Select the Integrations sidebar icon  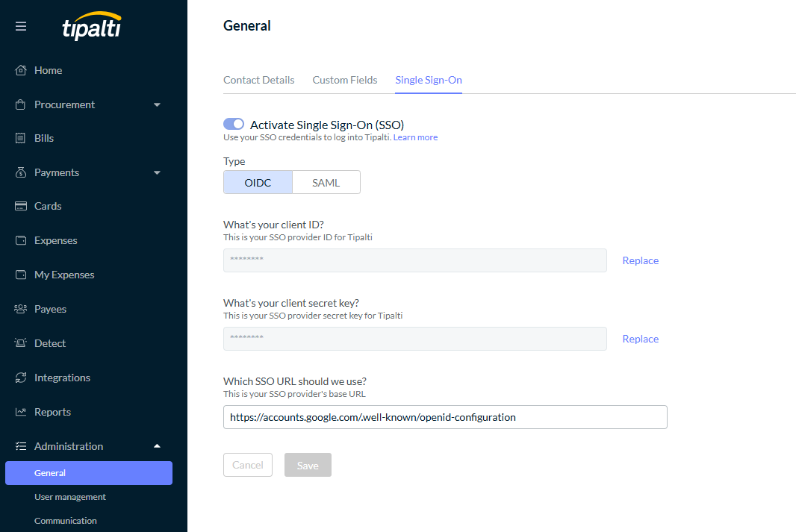tap(21, 377)
